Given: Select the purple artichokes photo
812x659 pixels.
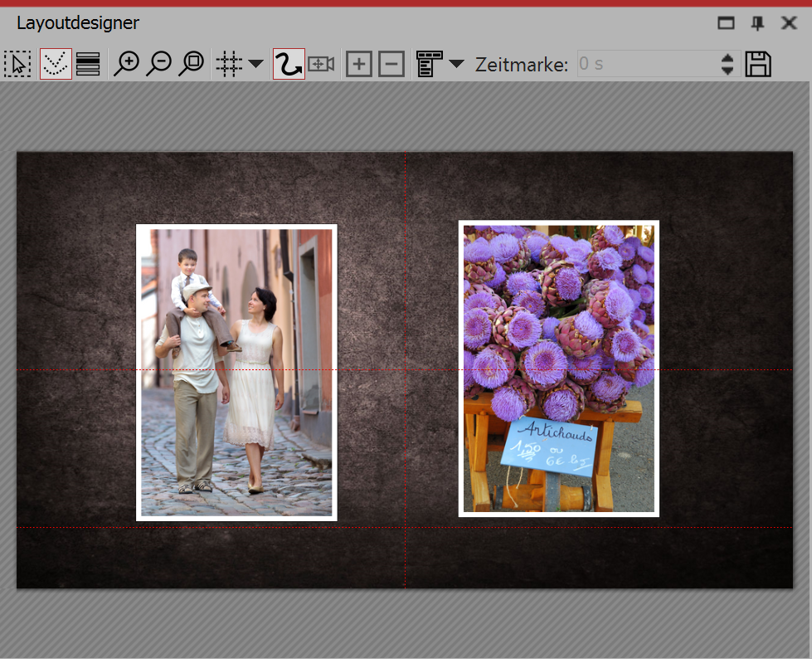Looking at the screenshot, I should tap(558, 369).
